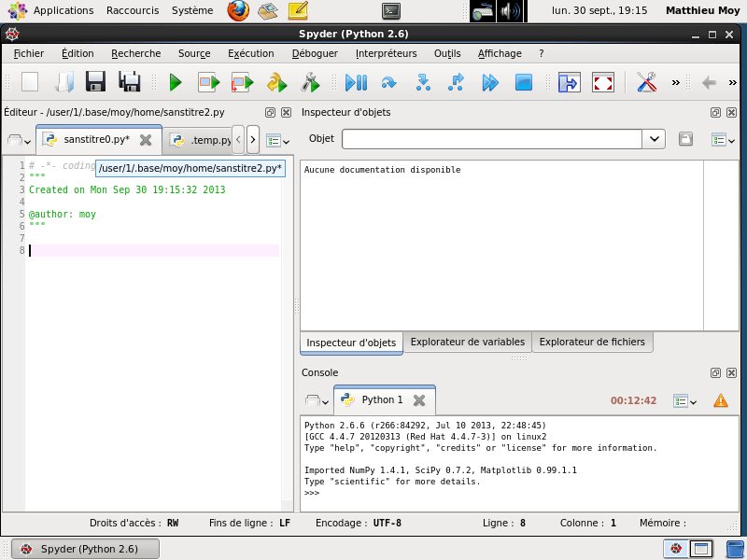Create a new file from the toolbar

[x=30, y=82]
